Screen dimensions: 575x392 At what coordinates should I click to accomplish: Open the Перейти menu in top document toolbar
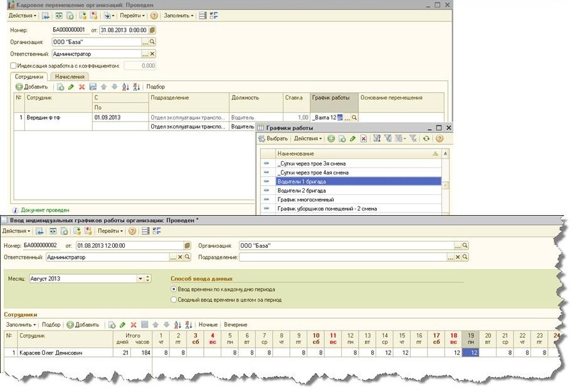(x=133, y=15)
